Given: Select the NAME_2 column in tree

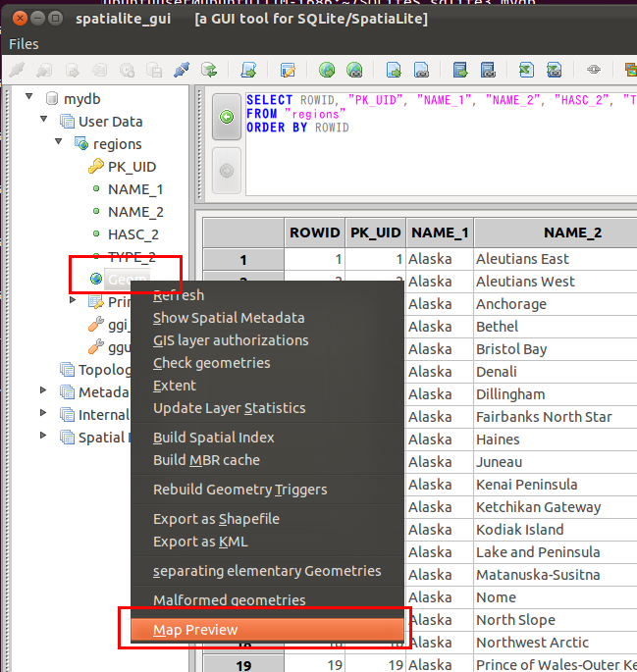Looking at the screenshot, I should pos(135,212).
